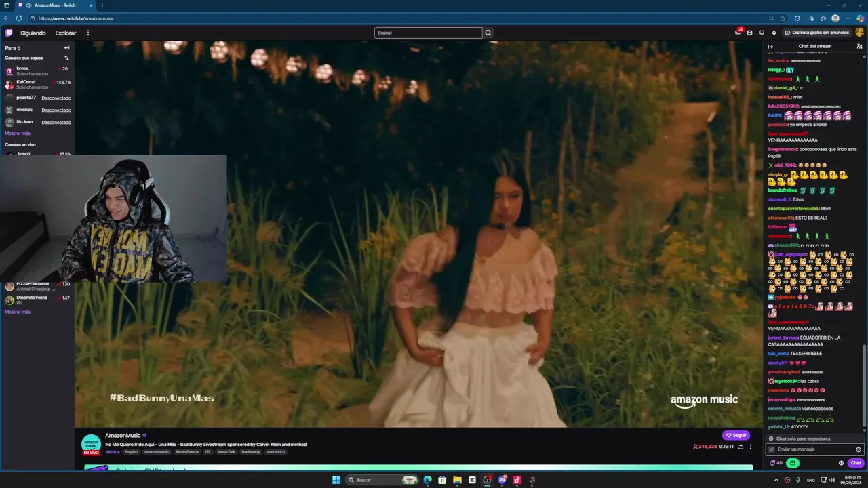868x488 pixels.
Task: Open live channel DinomiteTwins
Action: [x=37, y=300]
